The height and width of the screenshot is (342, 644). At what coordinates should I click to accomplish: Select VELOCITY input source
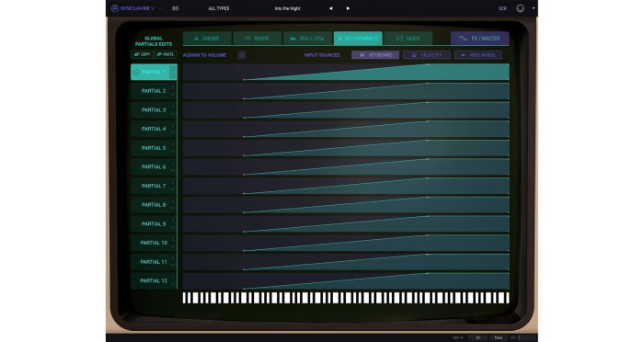(427, 55)
